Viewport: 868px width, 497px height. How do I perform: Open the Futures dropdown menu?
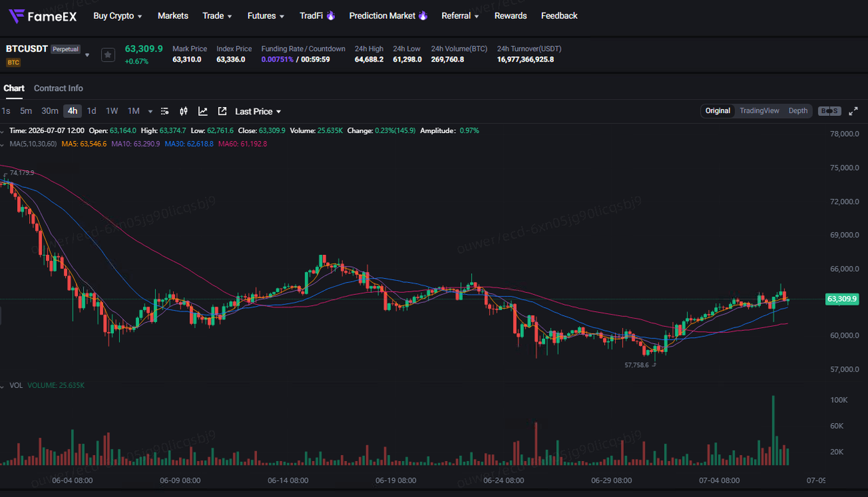coord(266,16)
